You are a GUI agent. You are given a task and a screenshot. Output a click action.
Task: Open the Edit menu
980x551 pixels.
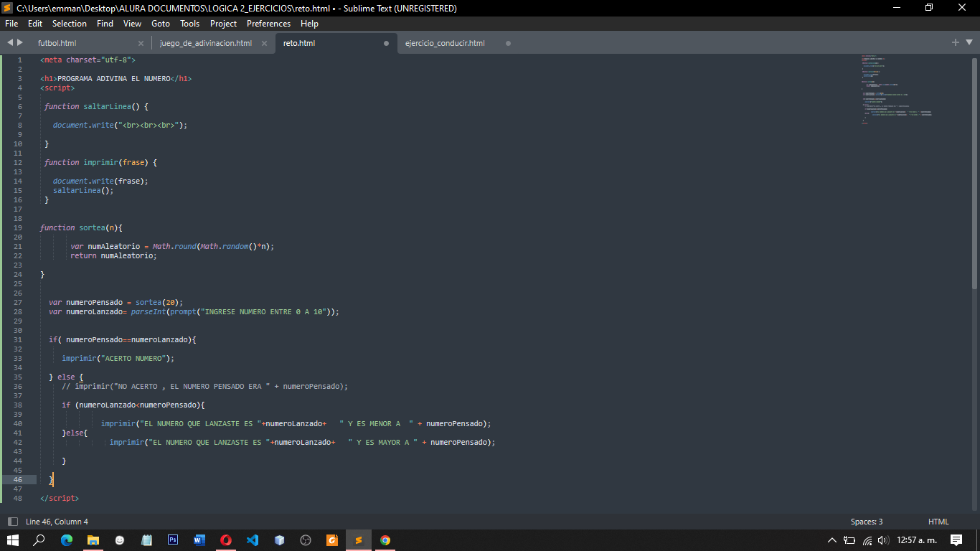click(x=35, y=24)
